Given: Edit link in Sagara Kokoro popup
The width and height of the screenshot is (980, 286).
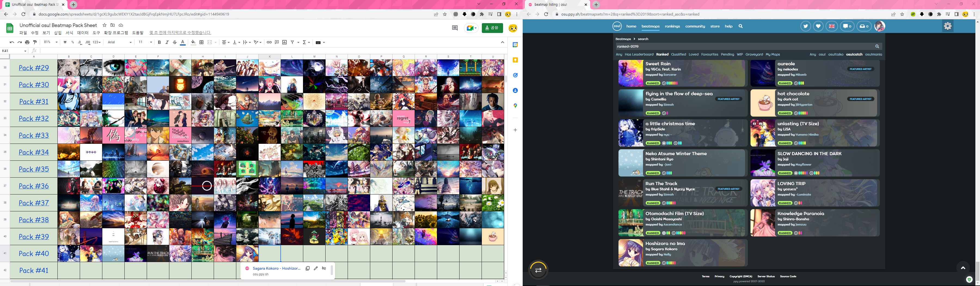Looking at the screenshot, I should tap(316, 269).
